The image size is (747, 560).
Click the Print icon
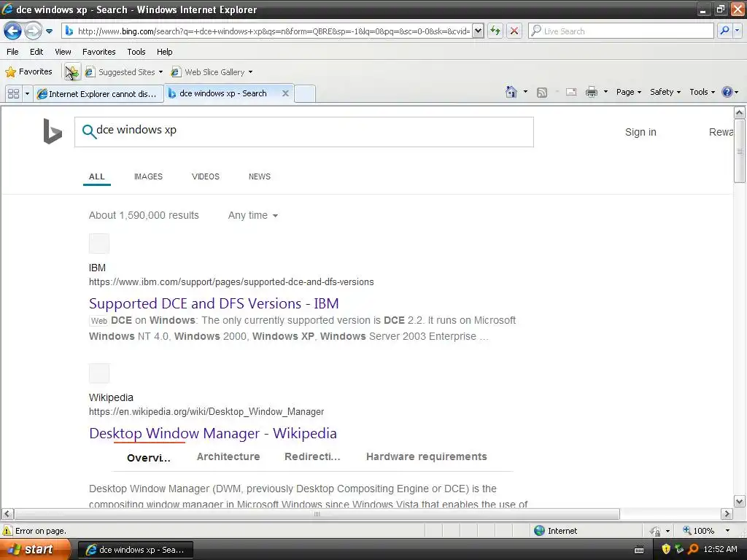pos(591,92)
